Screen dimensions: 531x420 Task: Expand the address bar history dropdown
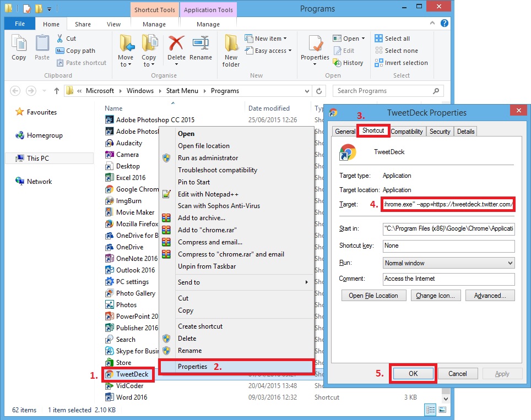307,91
